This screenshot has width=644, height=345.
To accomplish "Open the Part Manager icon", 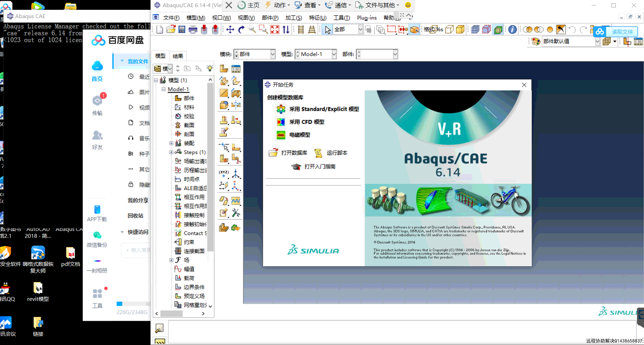I will tap(236, 69).
